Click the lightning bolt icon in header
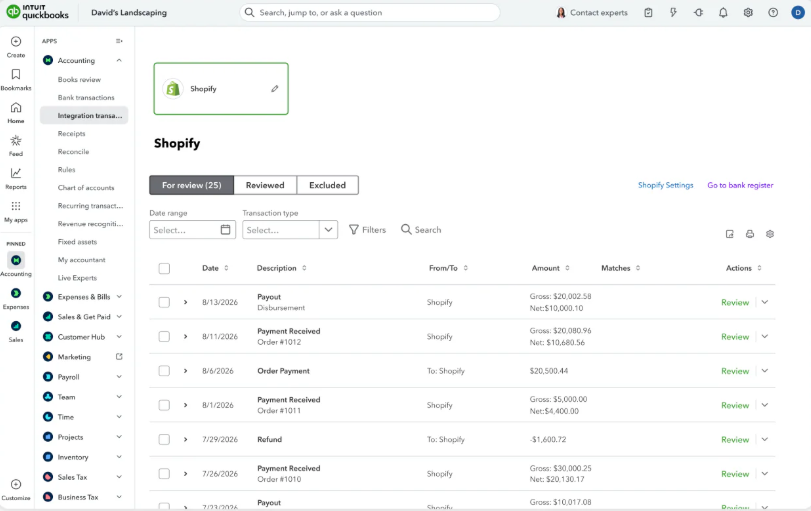Image resolution: width=811 pixels, height=511 pixels. click(673, 12)
